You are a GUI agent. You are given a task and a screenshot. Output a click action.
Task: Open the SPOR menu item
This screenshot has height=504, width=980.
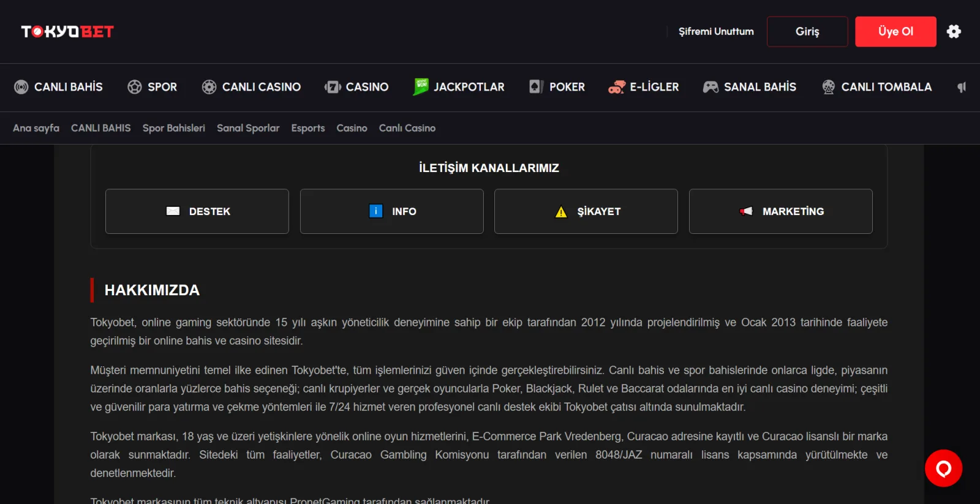[x=153, y=87]
